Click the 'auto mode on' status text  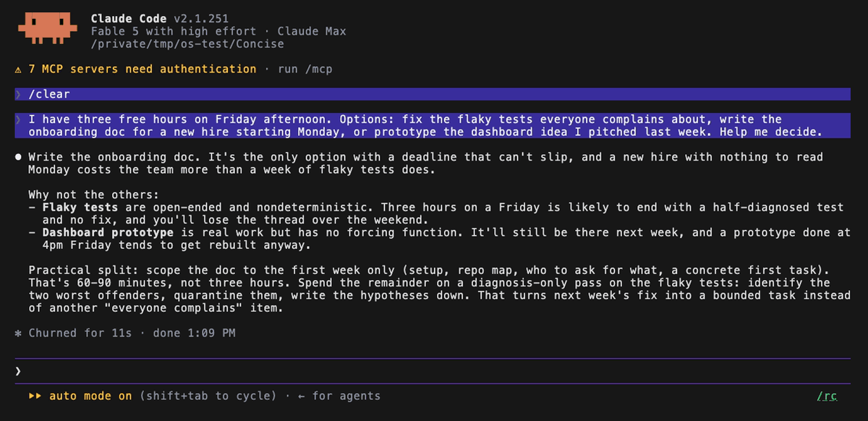(x=90, y=396)
